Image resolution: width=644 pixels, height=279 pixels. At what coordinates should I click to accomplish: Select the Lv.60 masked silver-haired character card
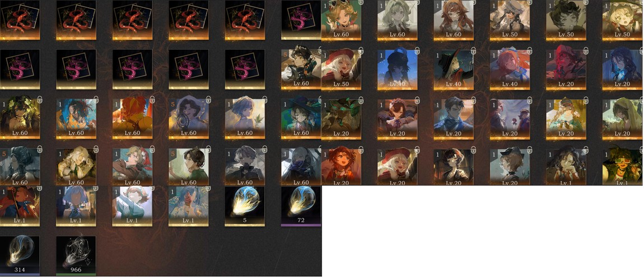301,167
